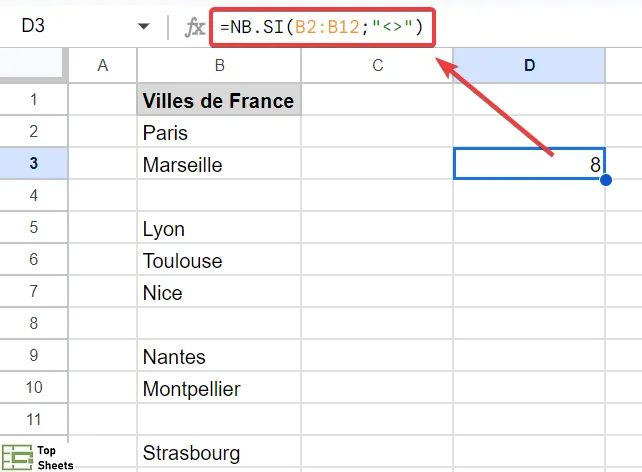Click the blue fill handle on D3
Image resolution: width=642 pixels, height=472 pixels.
pyautogui.click(x=606, y=180)
